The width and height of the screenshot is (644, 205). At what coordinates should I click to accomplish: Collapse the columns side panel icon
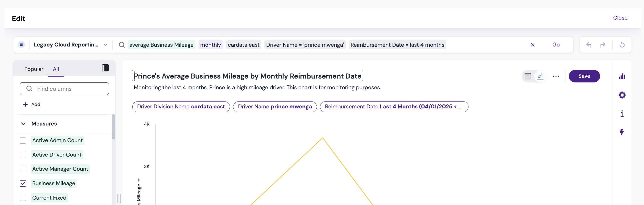coord(105,68)
